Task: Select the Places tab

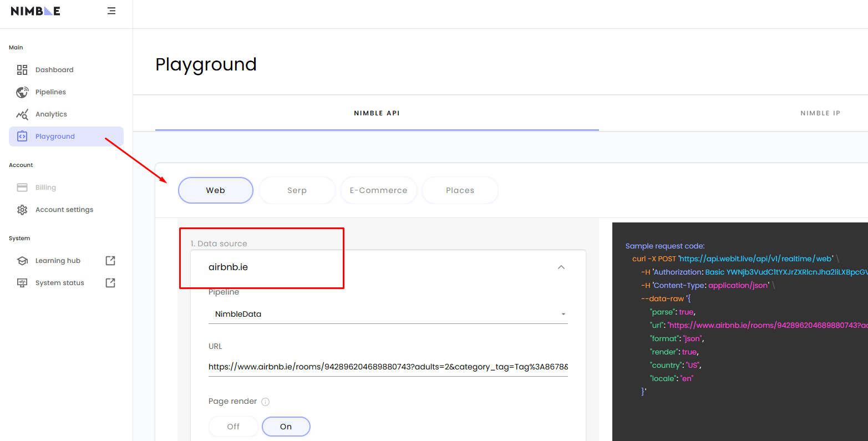Action: [x=460, y=190]
